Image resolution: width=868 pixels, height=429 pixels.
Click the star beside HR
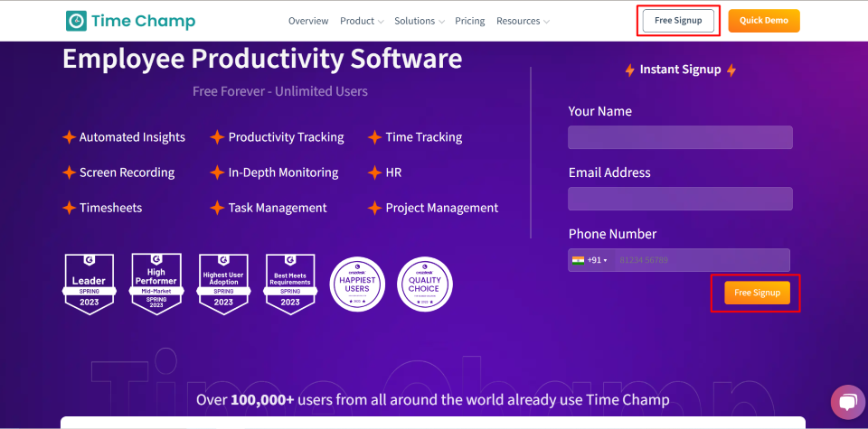tap(374, 173)
